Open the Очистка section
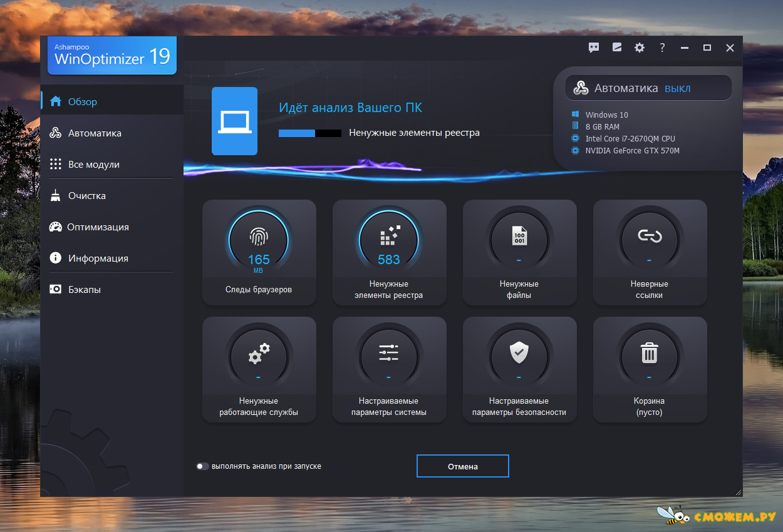The image size is (783, 532). point(112,195)
